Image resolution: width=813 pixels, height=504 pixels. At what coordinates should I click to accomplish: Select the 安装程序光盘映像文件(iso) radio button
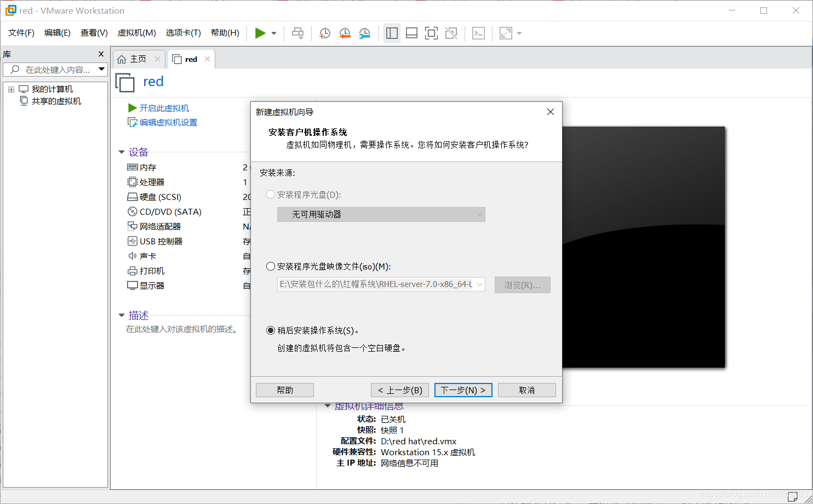click(271, 266)
